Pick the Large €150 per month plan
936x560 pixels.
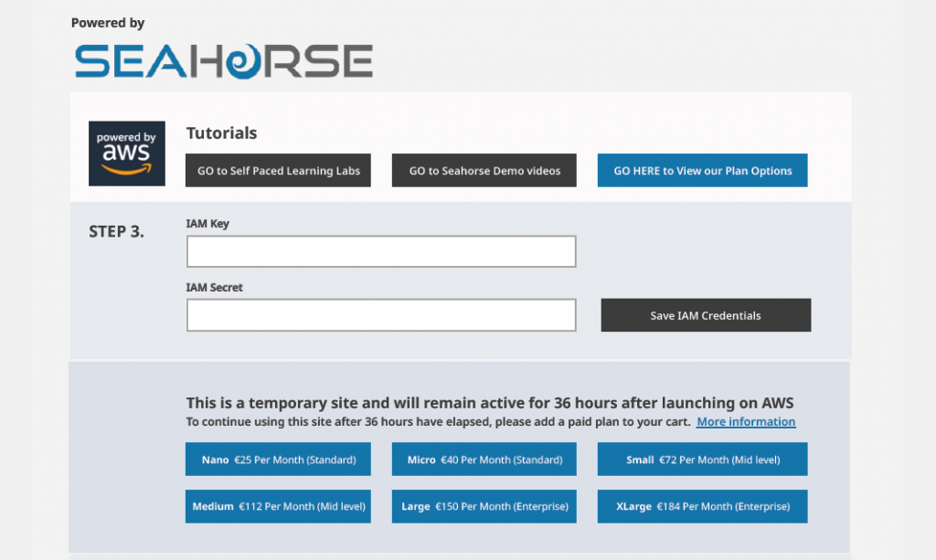pos(484,506)
